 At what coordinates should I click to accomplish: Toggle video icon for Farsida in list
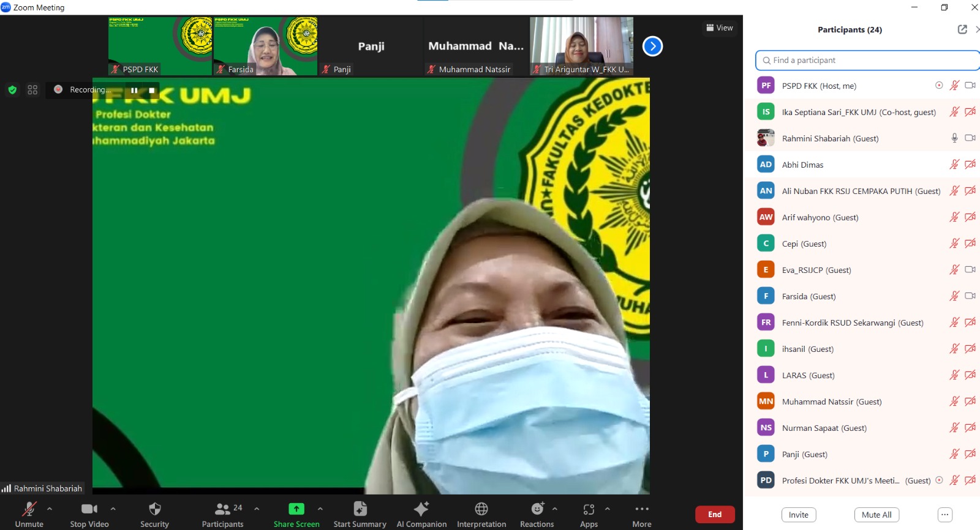tap(970, 296)
